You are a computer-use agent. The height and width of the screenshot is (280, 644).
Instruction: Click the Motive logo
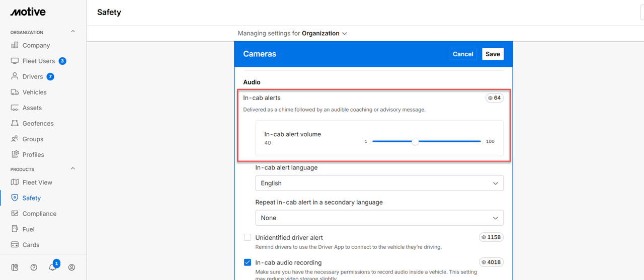pos(28,12)
